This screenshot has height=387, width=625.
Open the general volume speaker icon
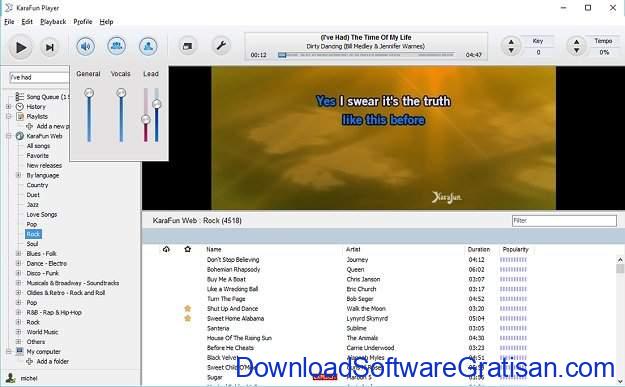click(x=85, y=47)
